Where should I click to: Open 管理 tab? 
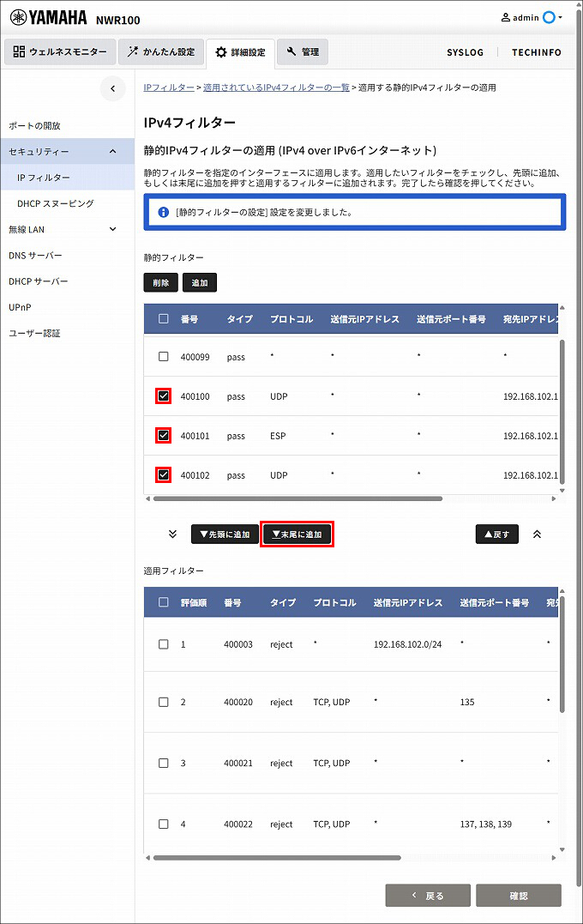point(303,51)
